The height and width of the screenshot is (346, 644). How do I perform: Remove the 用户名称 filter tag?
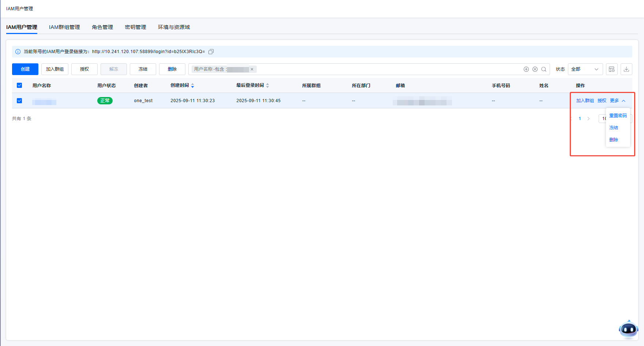pos(252,69)
